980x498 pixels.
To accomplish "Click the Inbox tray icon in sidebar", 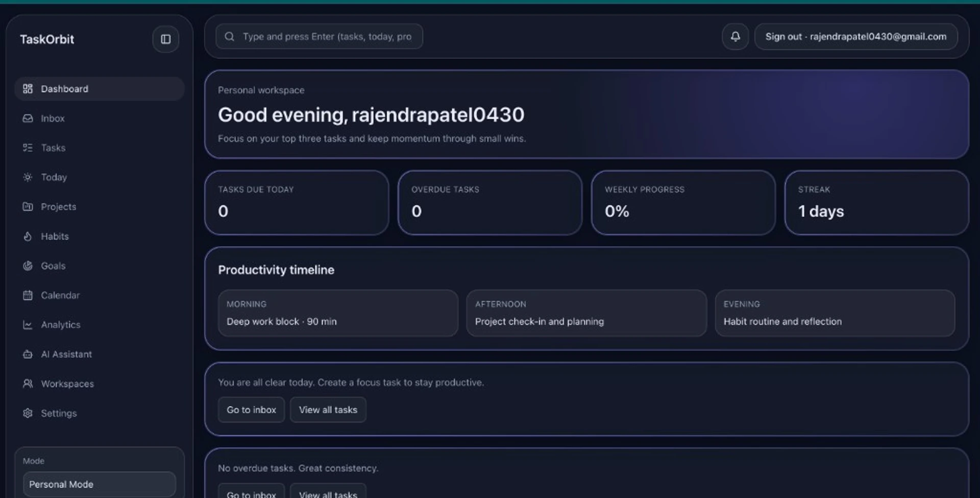I will 28,118.
